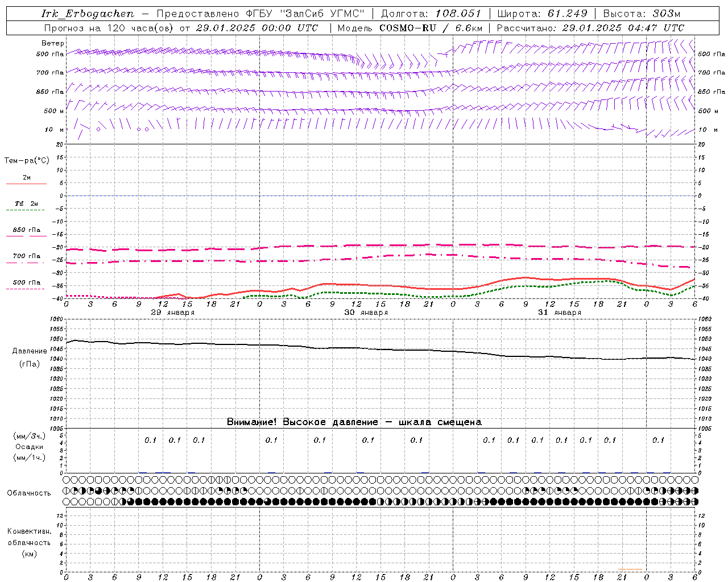Click the 'Облачность' cloud cover label

(x=29, y=493)
